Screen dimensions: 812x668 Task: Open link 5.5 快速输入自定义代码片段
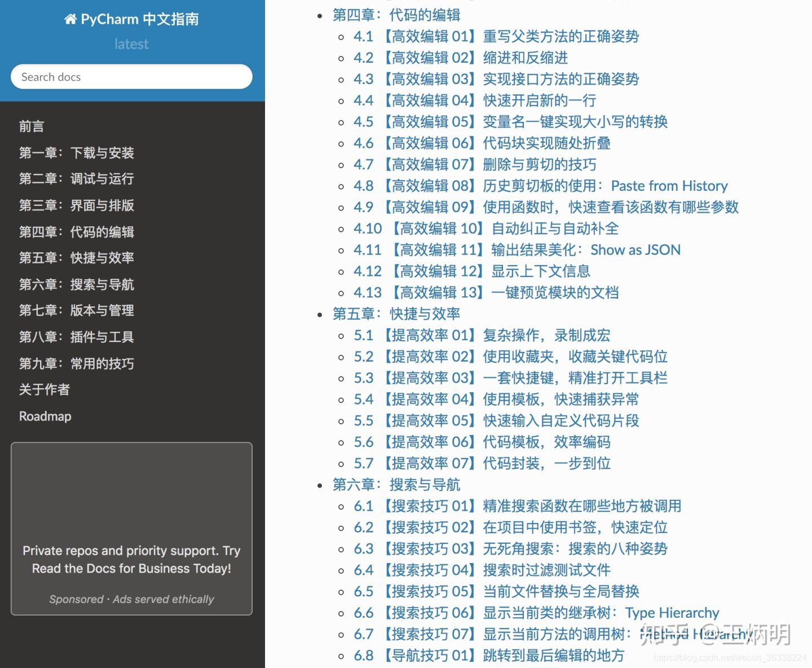[x=496, y=421]
